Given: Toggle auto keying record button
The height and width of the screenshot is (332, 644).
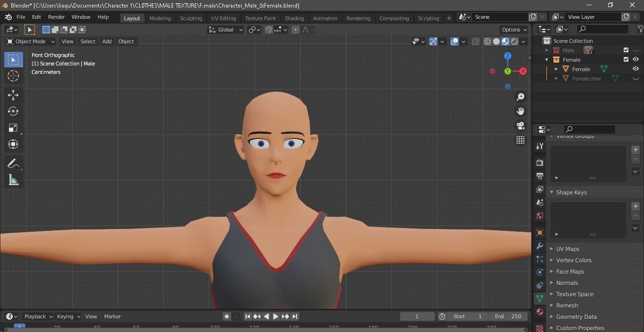Looking at the screenshot, I should point(227,316).
